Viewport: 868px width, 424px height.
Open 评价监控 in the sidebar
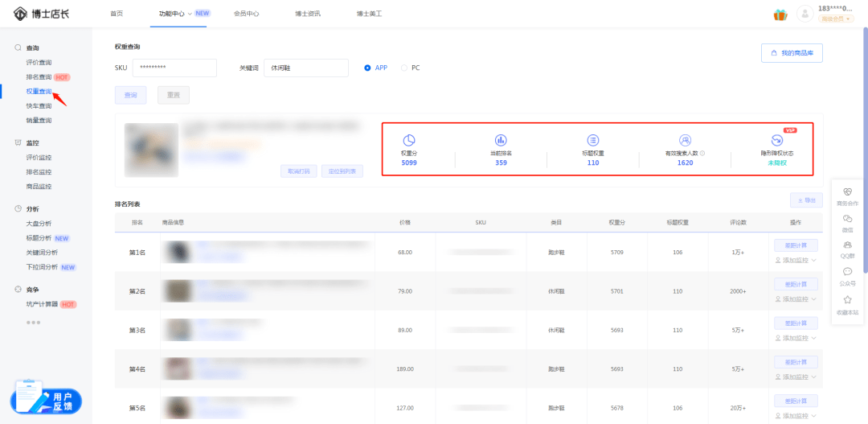(39, 158)
